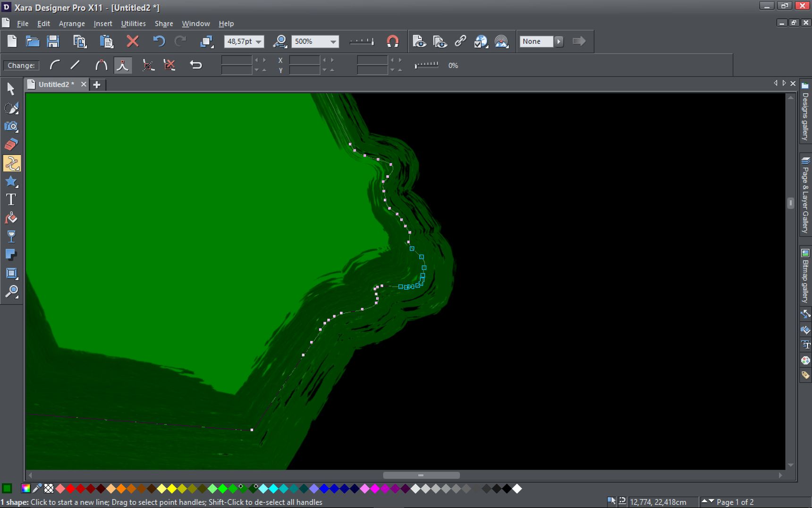
Task: Click the X coordinate input field
Action: pos(304,60)
